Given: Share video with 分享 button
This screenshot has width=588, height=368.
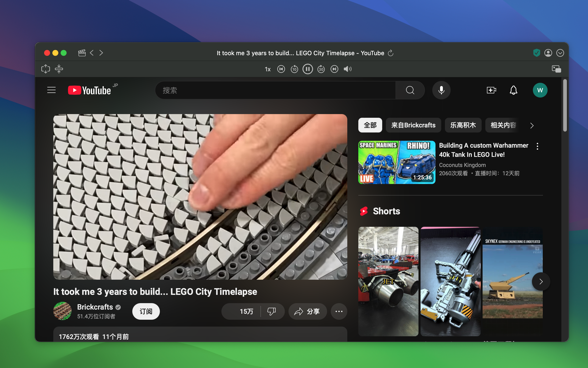Looking at the screenshot, I should point(308,311).
